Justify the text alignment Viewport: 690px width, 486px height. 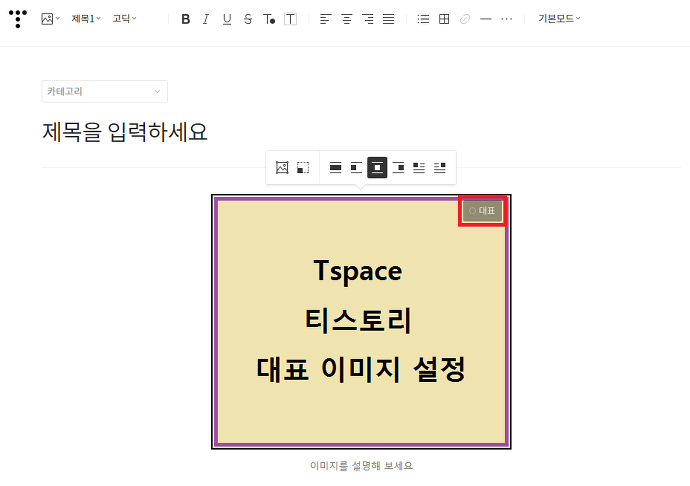click(x=389, y=19)
